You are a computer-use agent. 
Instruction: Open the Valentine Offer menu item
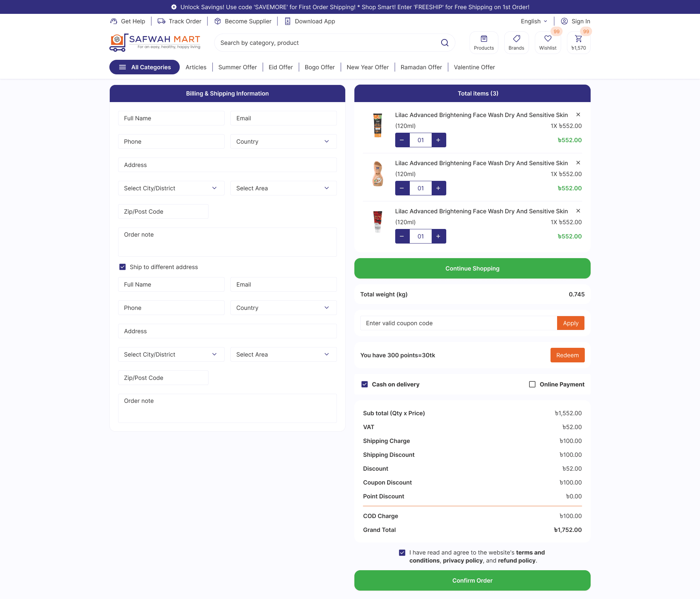(474, 67)
